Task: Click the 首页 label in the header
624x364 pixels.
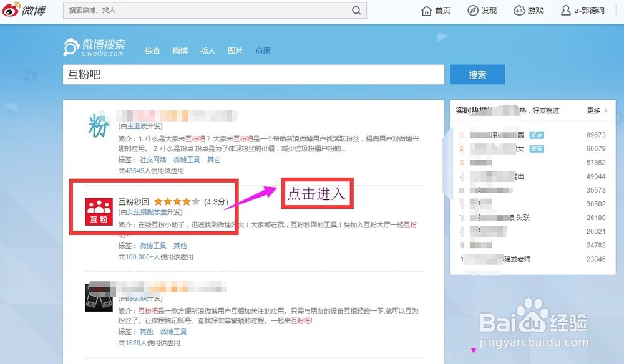Action: (442, 11)
